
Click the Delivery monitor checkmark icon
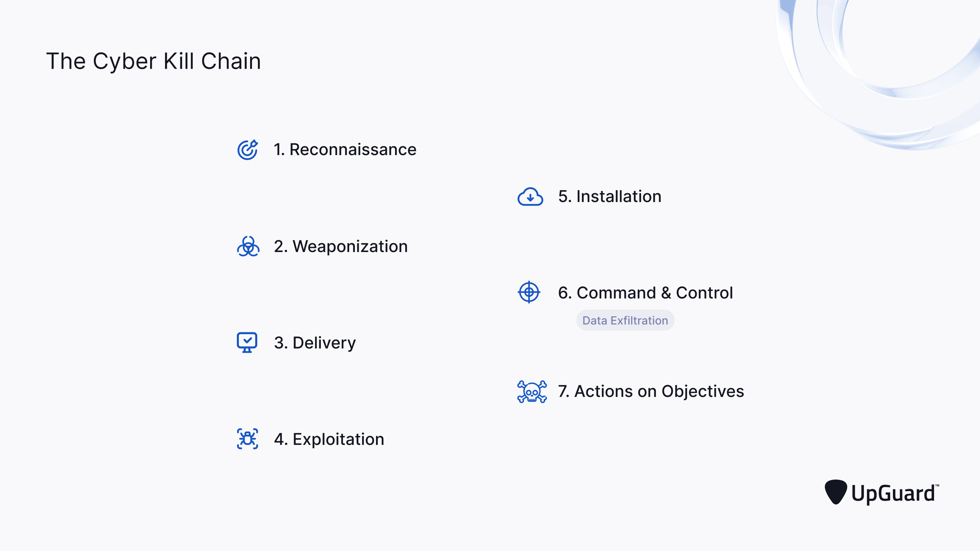pyautogui.click(x=247, y=343)
